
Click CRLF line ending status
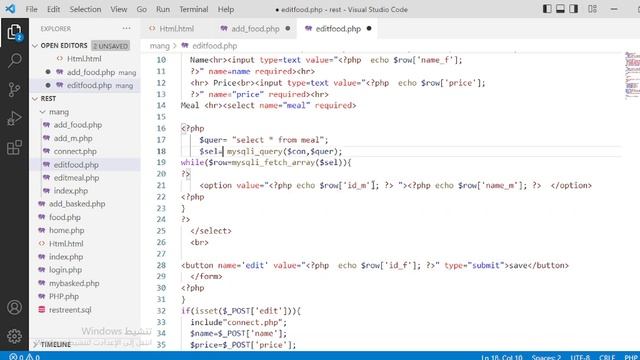point(607,357)
